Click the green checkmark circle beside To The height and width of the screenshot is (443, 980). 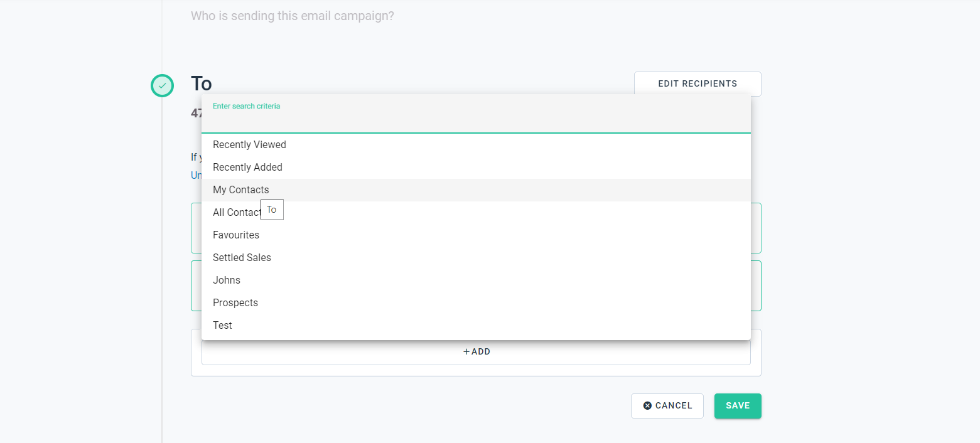pos(162,85)
